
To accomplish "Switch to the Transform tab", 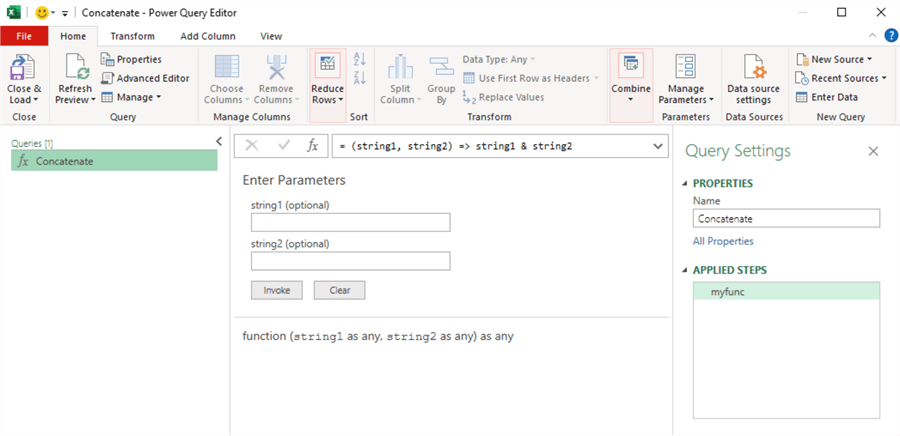I will [133, 36].
